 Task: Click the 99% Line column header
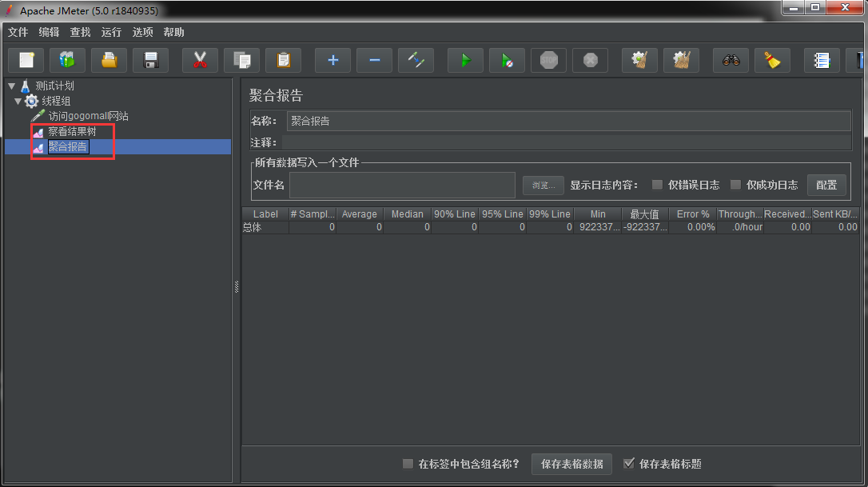(550, 214)
